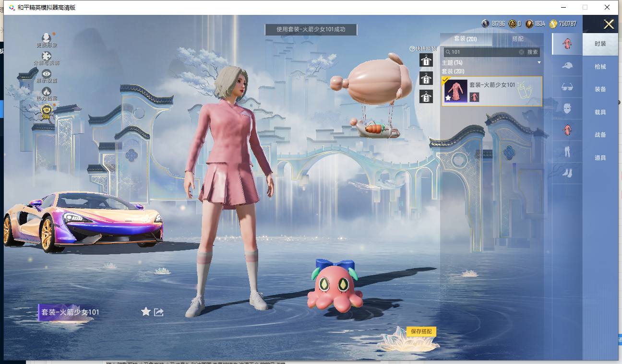Expand the 主题 (74) section arrow
This screenshot has height=364, width=622.
tap(539, 63)
